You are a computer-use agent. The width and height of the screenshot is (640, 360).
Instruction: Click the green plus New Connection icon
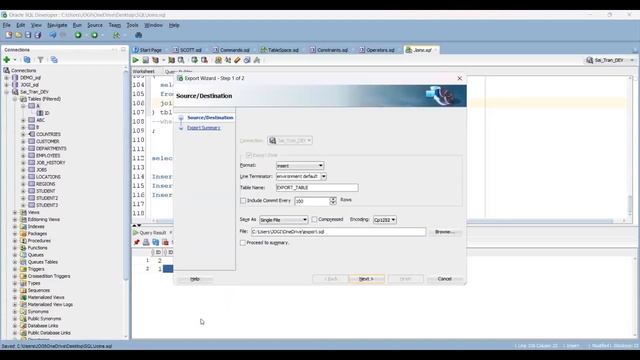[7, 60]
